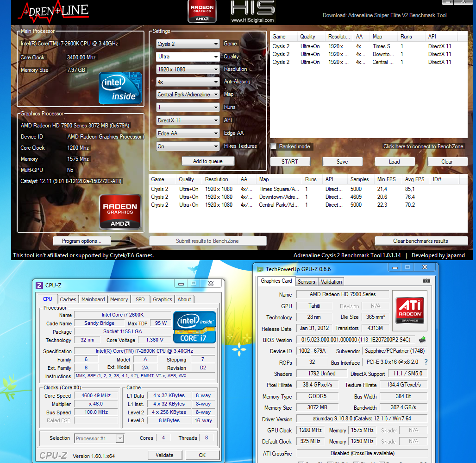Click the Validate button in CPU-Z

point(164,455)
